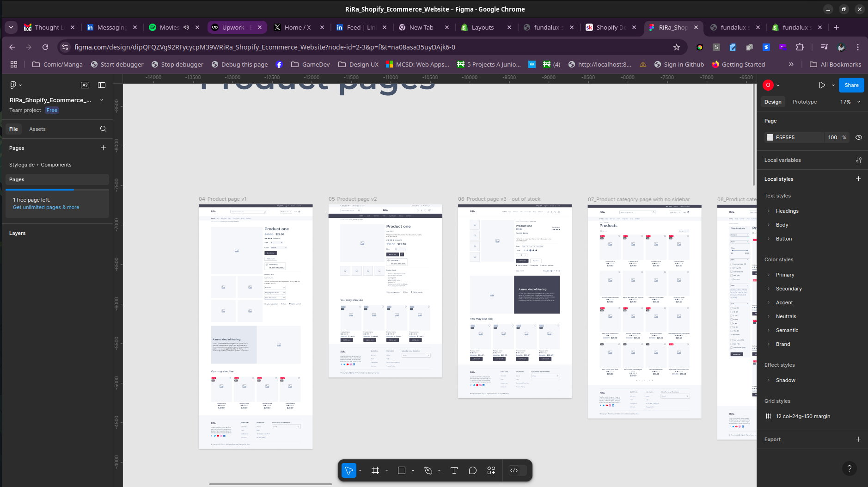
Task: Click Get unlimited pages & more link
Action: point(46,207)
